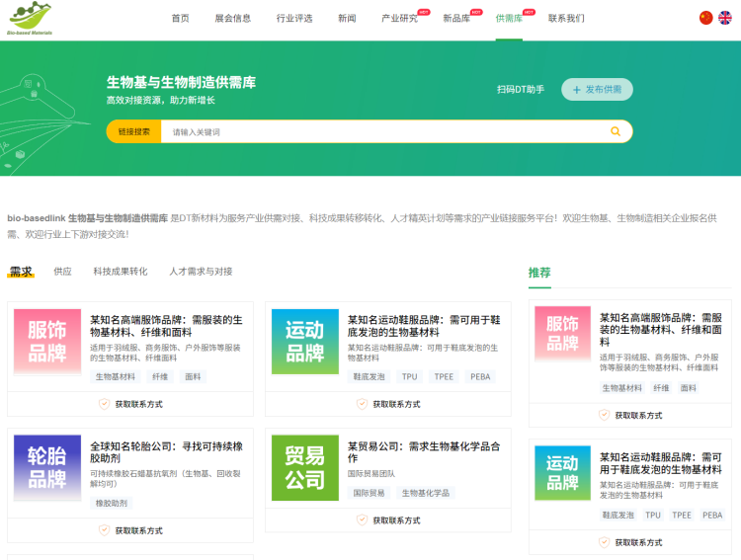Go to the 新品库 navigation item
The height and width of the screenshot is (560, 741).
(x=456, y=19)
